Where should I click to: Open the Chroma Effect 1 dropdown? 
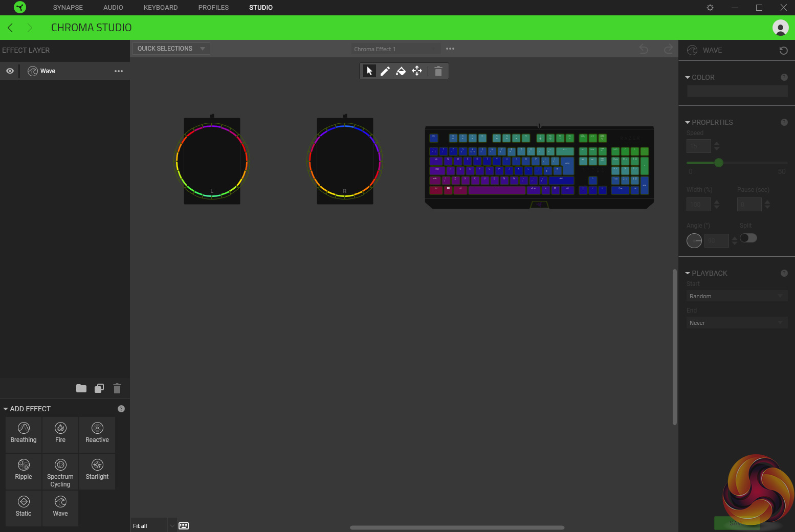[396, 49]
